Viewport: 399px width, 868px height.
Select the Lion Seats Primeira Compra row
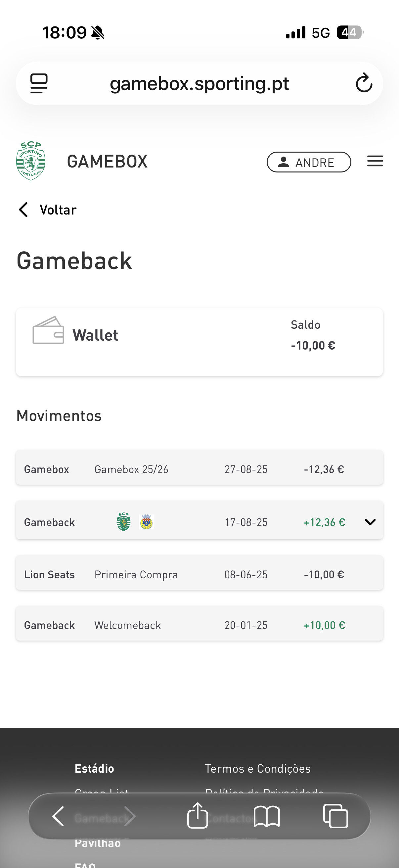[199, 574]
